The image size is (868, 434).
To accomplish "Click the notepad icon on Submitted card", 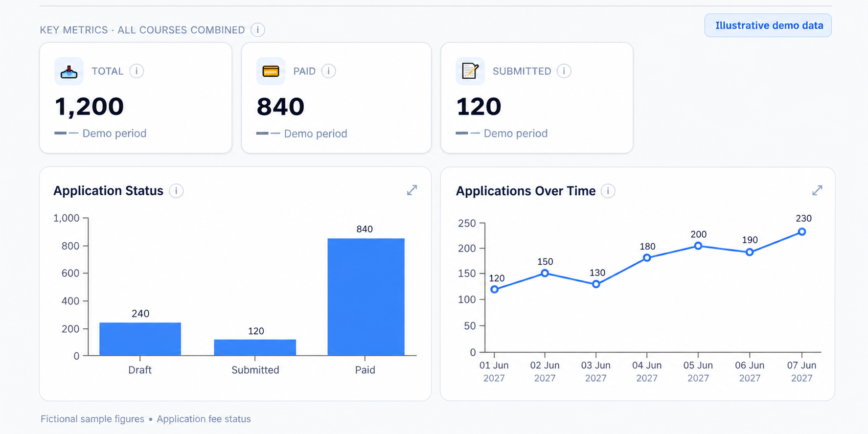I will click(470, 71).
